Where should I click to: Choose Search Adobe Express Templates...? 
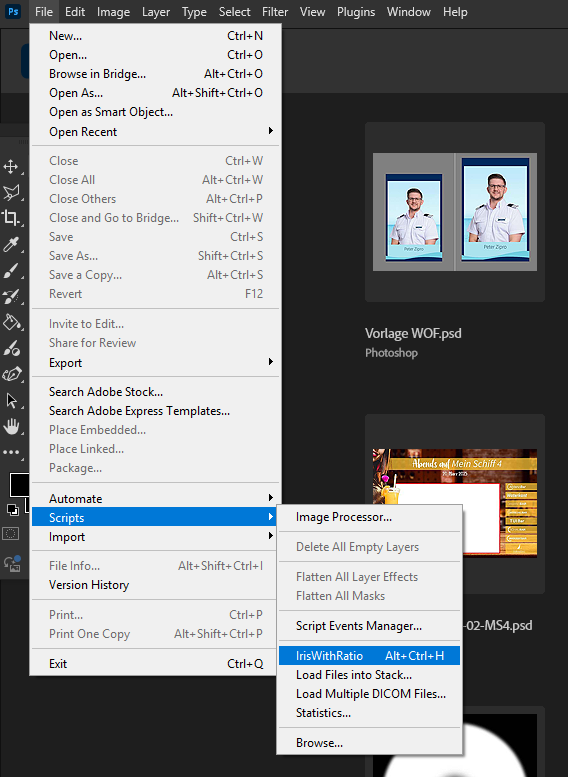click(156, 411)
